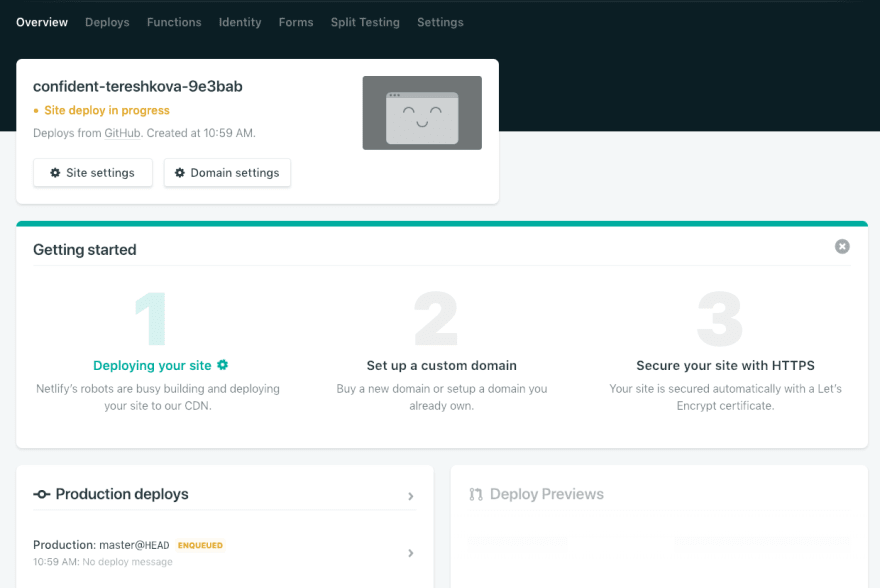Open the Overview tab

tap(42, 22)
